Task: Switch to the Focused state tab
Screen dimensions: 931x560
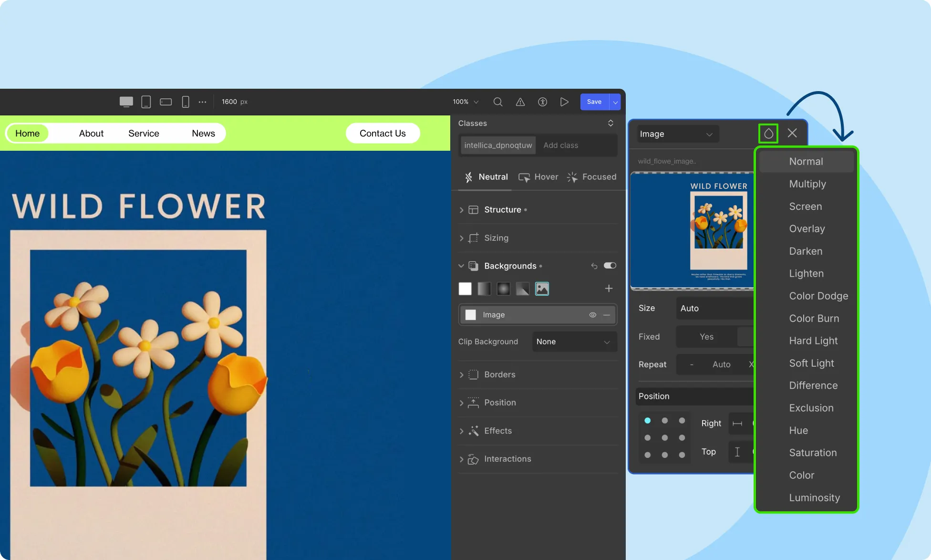Action: pyautogui.click(x=591, y=177)
